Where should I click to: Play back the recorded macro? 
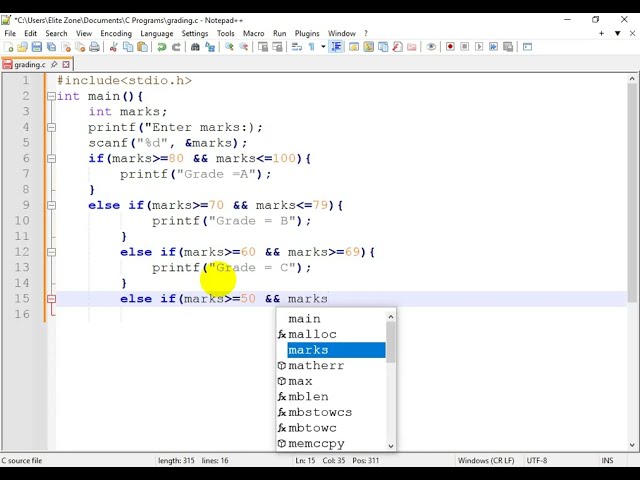(x=479, y=47)
